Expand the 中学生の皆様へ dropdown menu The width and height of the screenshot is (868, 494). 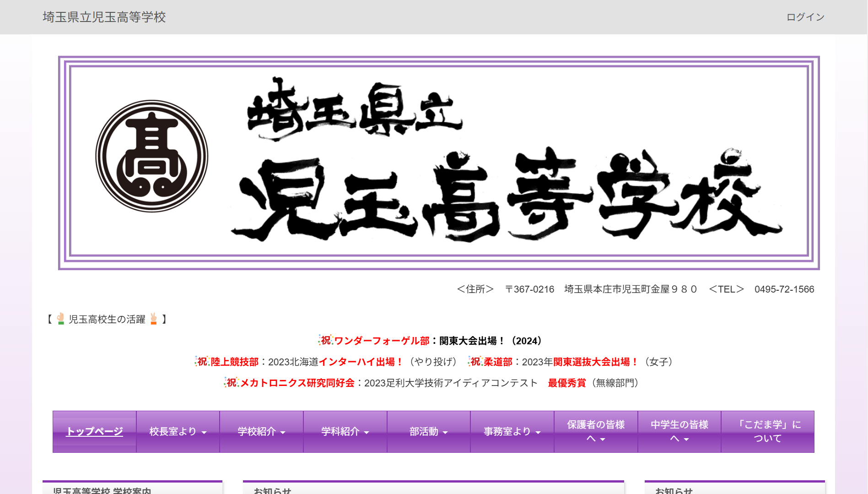coord(679,431)
